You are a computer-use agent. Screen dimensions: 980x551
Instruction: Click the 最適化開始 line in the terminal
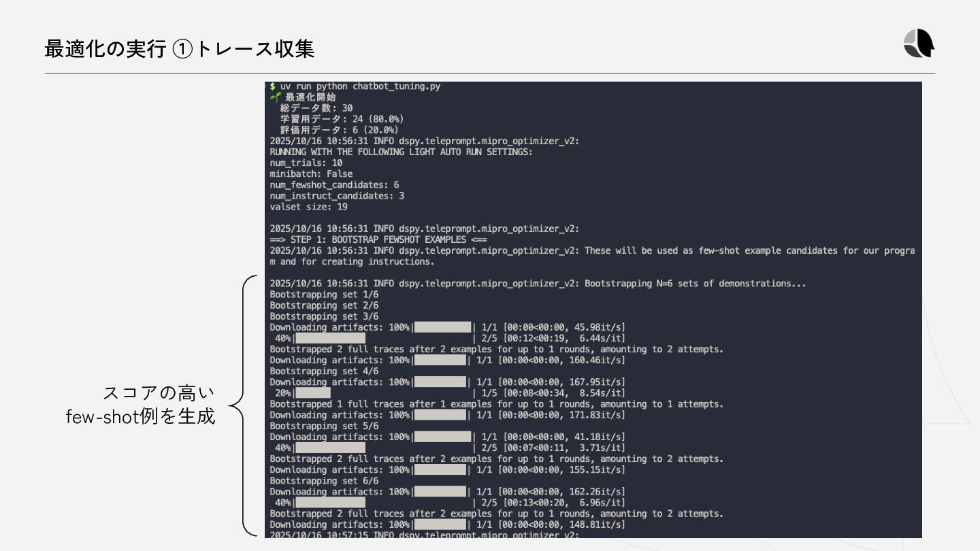[x=303, y=97]
